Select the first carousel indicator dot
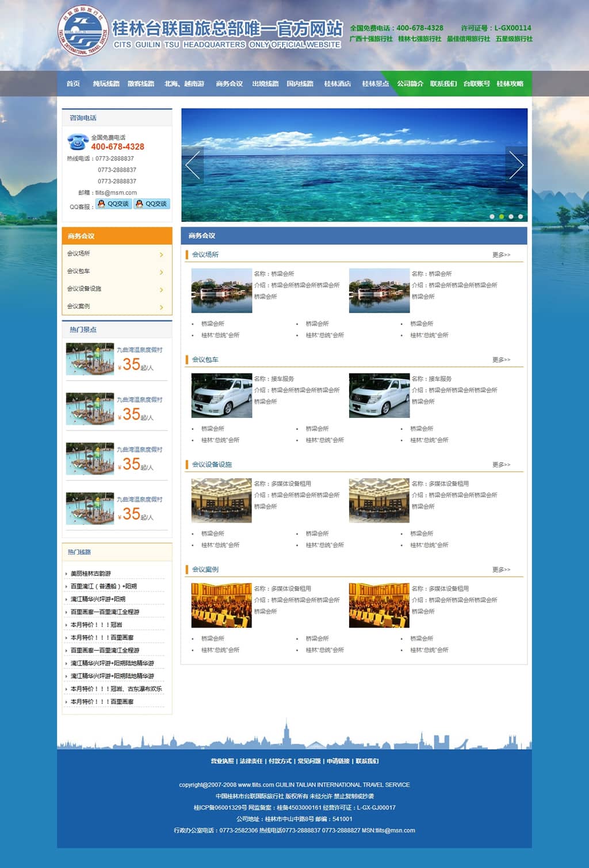Screen dimensions: 589x868 point(492,217)
